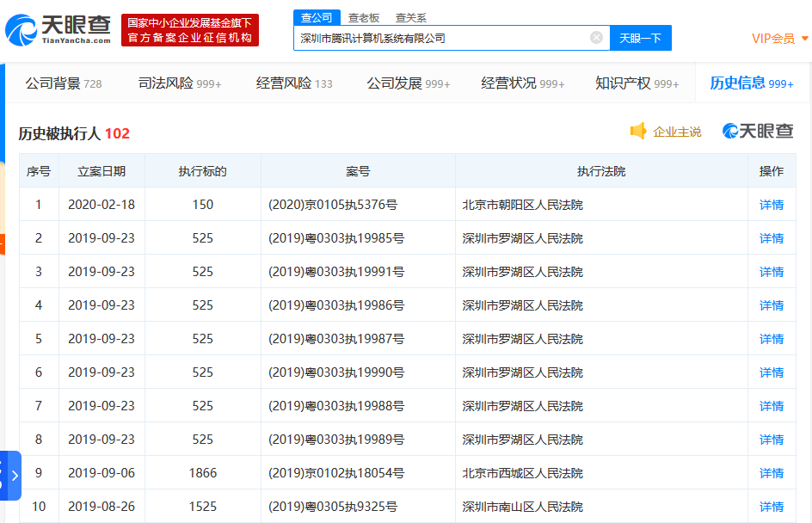Screen dimensions: 812x523
Task: Open 详情 for case 京0102执18054号
Action: (771, 473)
